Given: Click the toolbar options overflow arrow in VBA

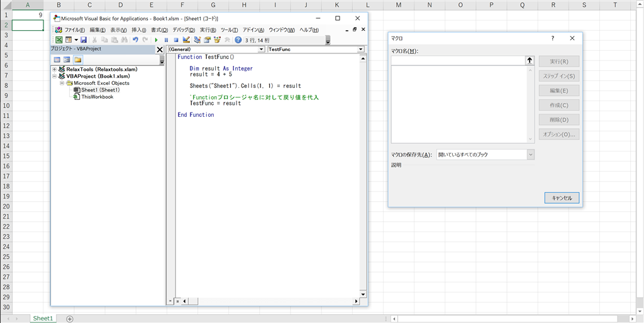Looking at the screenshot, I should (327, 40).
